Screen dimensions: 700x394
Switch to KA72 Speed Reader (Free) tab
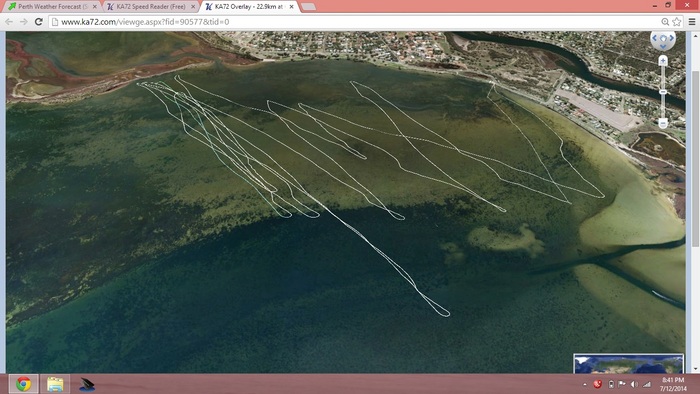click(151, 7)
